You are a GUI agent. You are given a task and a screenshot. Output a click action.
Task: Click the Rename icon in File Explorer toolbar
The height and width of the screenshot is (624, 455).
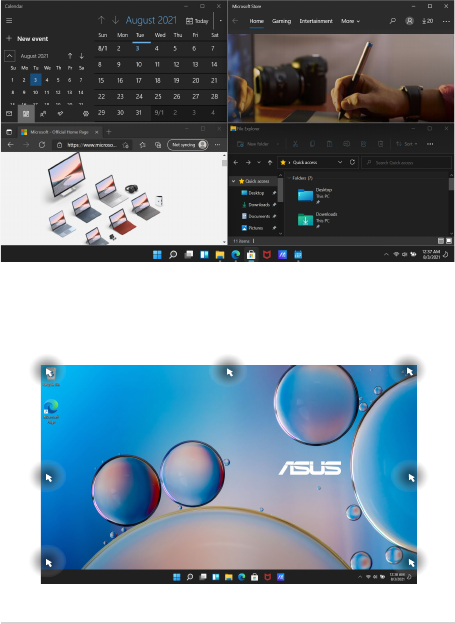pyautogui.click(x=346, y=144)
